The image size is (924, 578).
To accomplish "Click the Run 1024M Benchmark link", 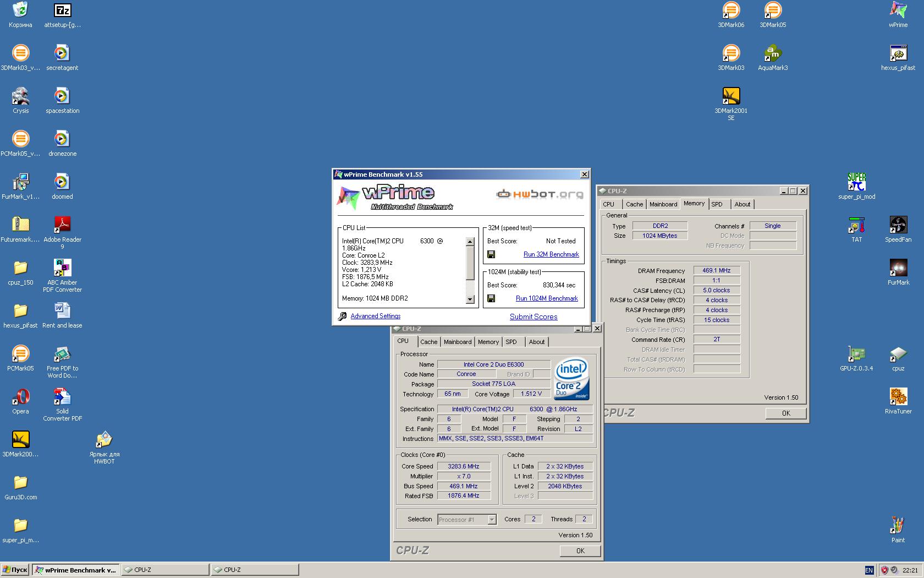I will click(547, 298).
